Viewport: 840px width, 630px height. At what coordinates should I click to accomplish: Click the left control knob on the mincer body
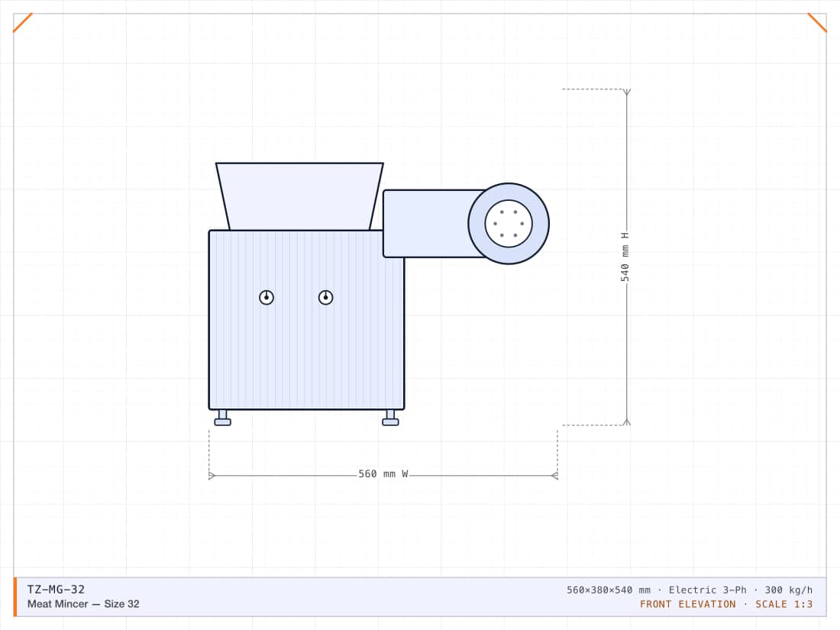point(267,297)
